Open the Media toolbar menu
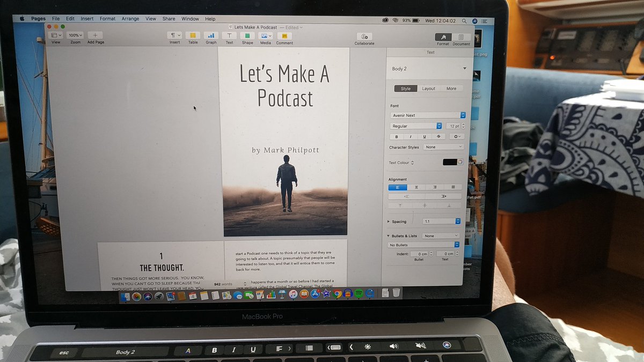 pyautogui.click(x=266, y=35)
